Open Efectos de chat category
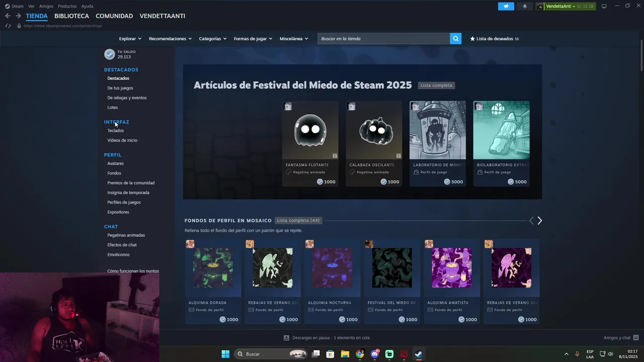The height and width of the screenshot is (362, 644). 122,245
